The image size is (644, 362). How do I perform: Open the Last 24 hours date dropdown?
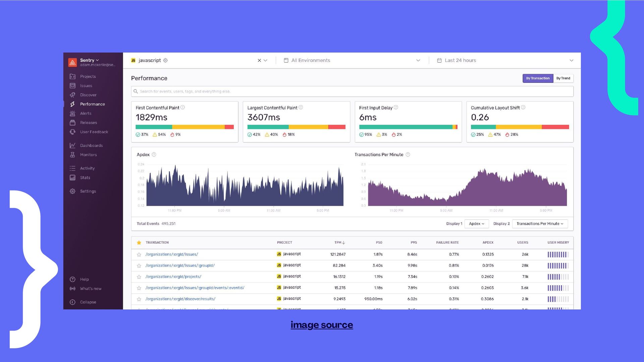tap(505, 60)
